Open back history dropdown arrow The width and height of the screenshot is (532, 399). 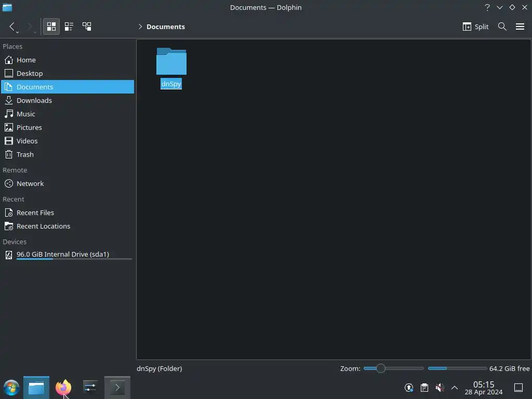17,32
